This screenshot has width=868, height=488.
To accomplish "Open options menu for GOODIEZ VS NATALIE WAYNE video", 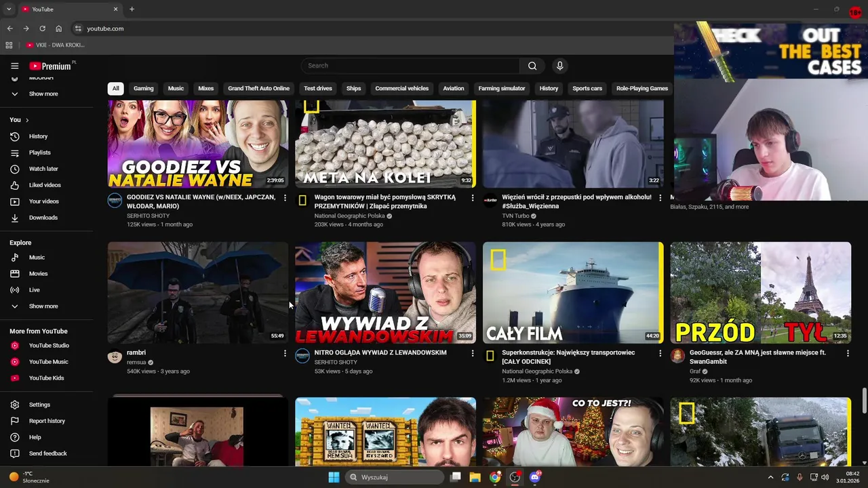I will point(285,198).
